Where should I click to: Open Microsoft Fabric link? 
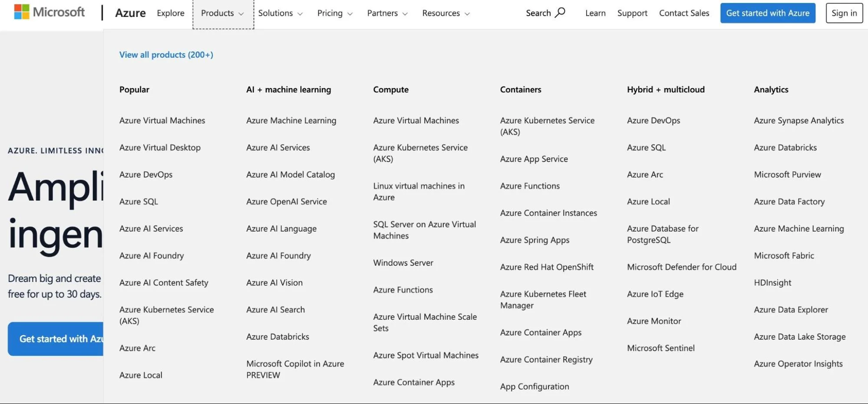784,256
